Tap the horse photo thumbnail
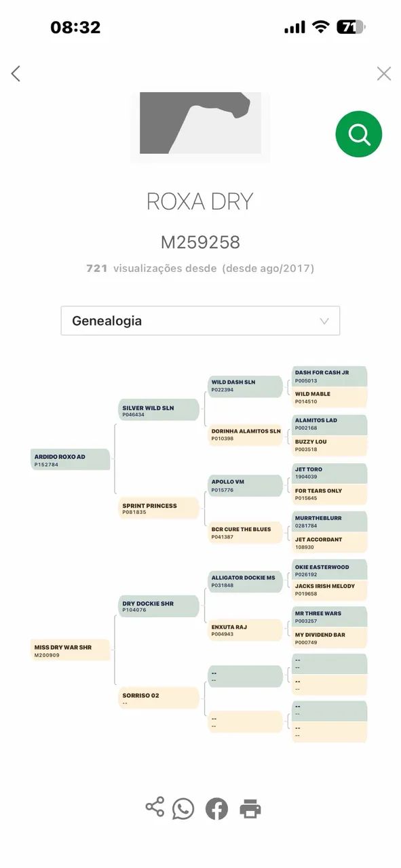The width and height of the screenshot is (401, 868). coord(200,123)
